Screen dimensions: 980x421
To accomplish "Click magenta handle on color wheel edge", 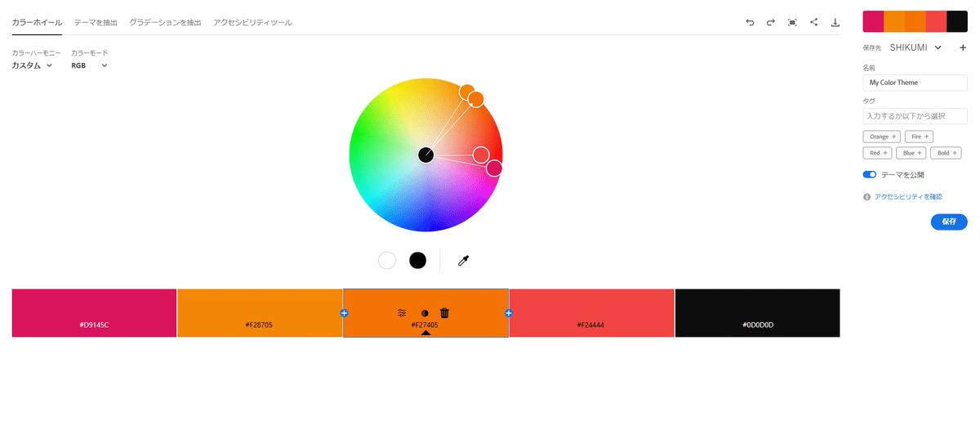I will coord(494,168).
